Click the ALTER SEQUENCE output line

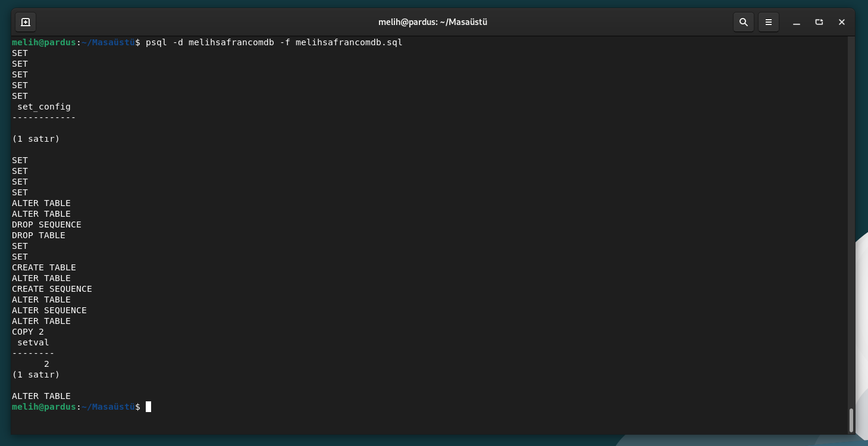coord(49,310)
